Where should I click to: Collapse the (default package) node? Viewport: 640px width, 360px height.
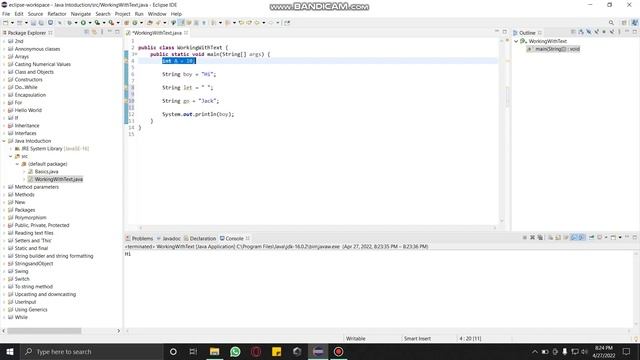(x=17, y=164)
